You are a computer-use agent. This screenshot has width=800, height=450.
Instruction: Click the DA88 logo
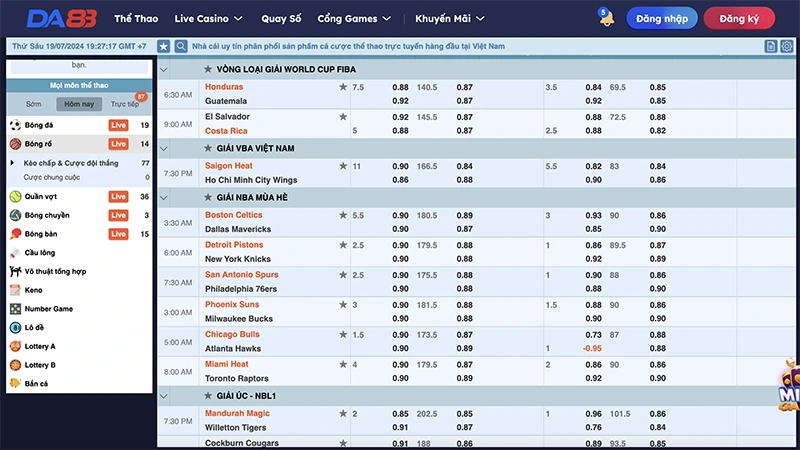click(62, 19)
